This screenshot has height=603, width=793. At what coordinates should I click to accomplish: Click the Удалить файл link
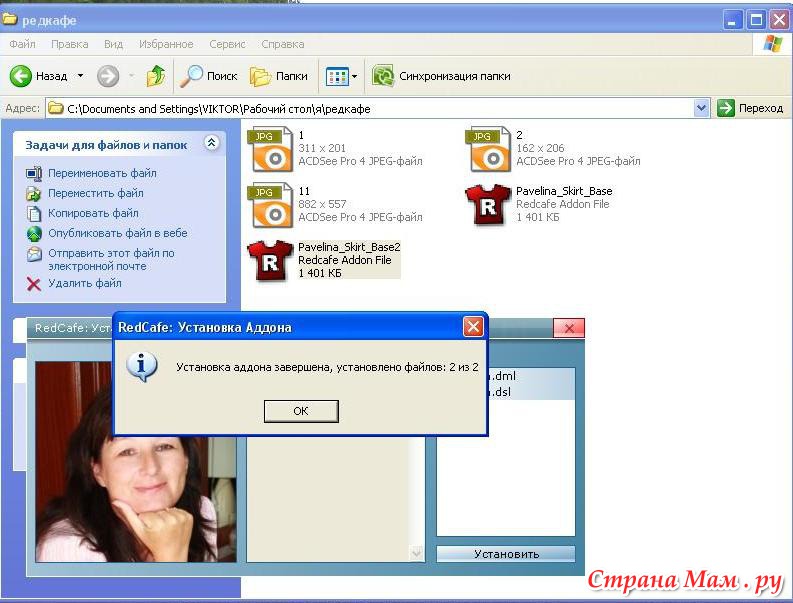(x=84, y=283)
